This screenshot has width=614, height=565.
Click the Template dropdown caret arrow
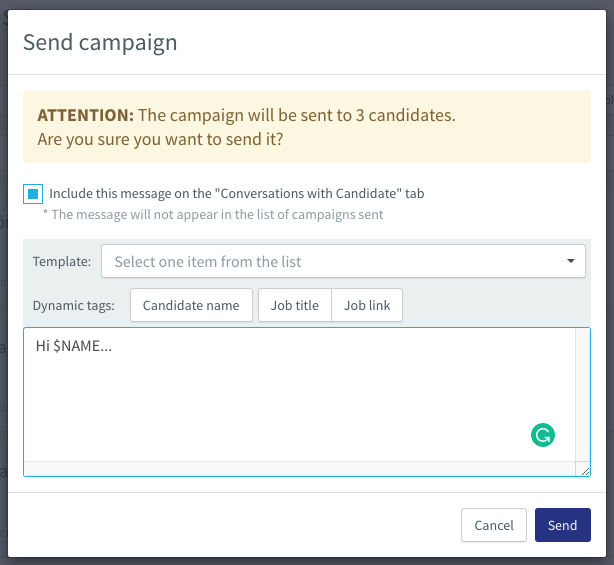tap(571, 262)
